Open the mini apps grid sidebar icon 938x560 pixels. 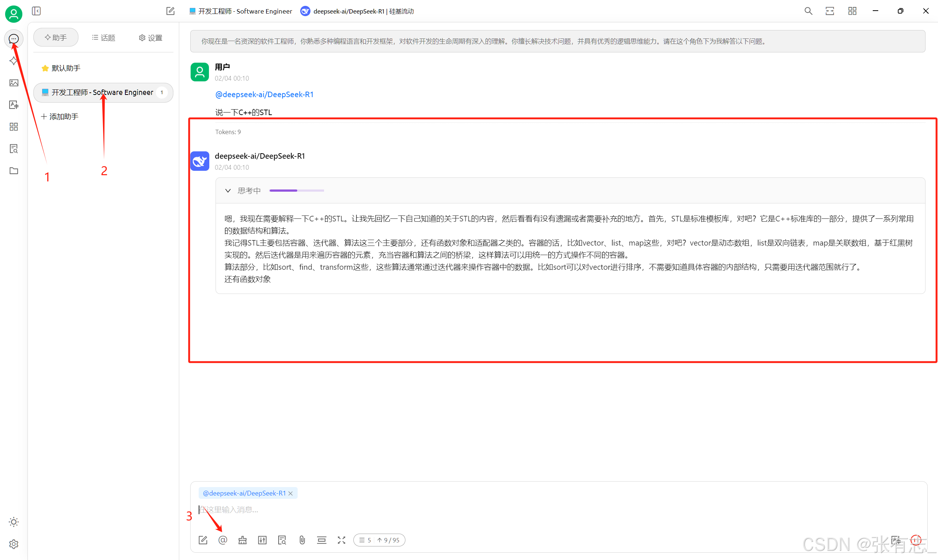(x=14, y=127)
